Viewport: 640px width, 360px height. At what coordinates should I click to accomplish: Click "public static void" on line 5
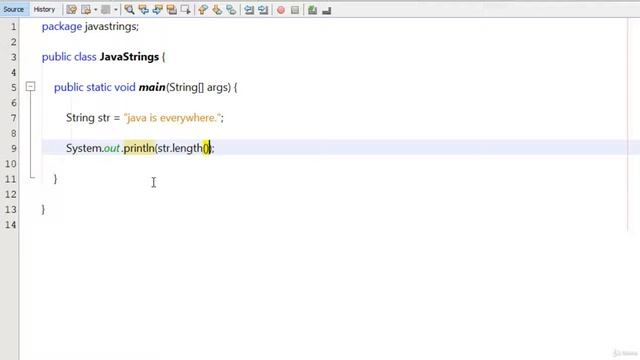point(95,87)
